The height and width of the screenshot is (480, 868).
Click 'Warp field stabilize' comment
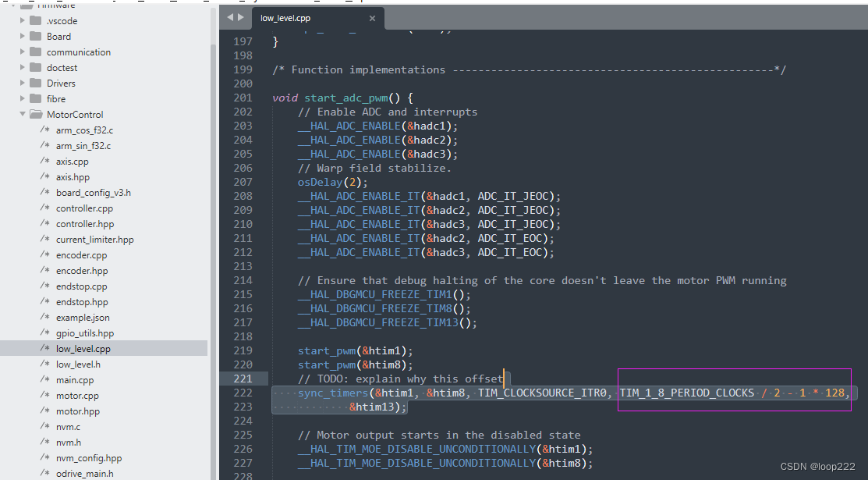coord(374,168)
